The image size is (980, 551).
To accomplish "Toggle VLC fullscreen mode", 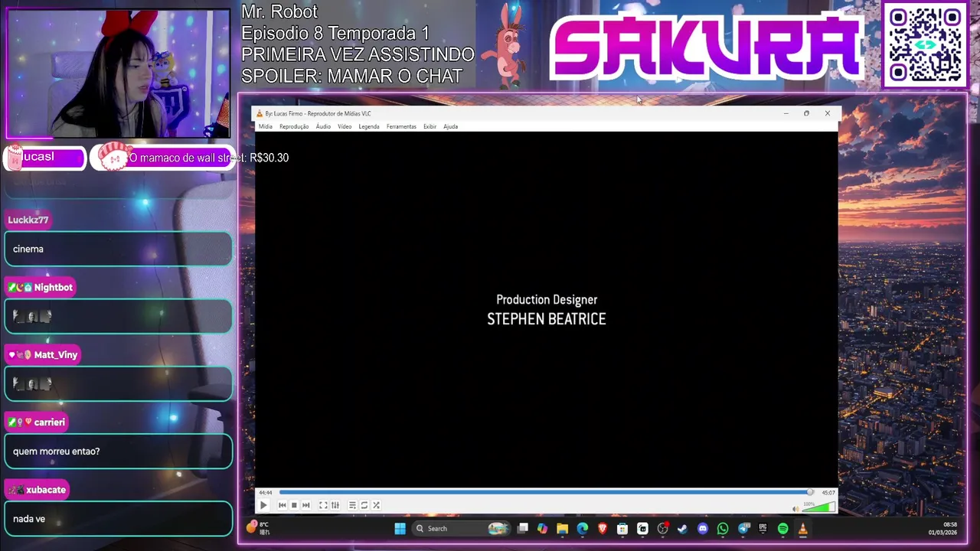I will pyautogui.click(x=323, y=505).
